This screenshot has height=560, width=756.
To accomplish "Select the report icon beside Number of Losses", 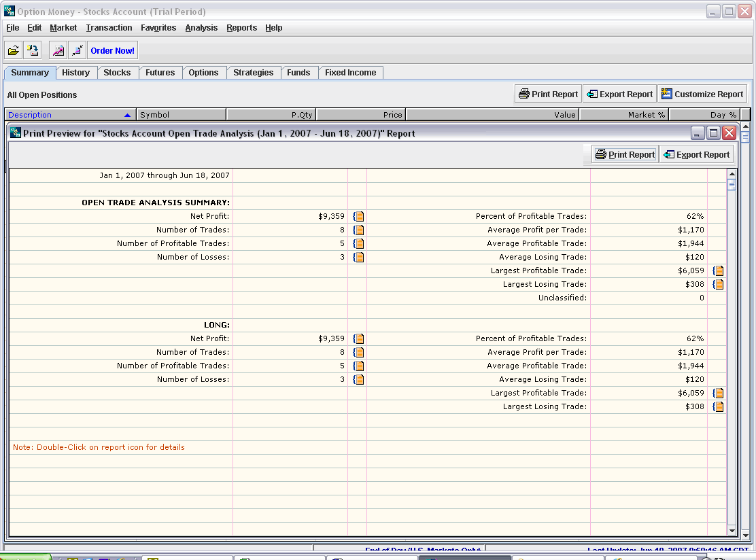I will (x=358, y=257).
